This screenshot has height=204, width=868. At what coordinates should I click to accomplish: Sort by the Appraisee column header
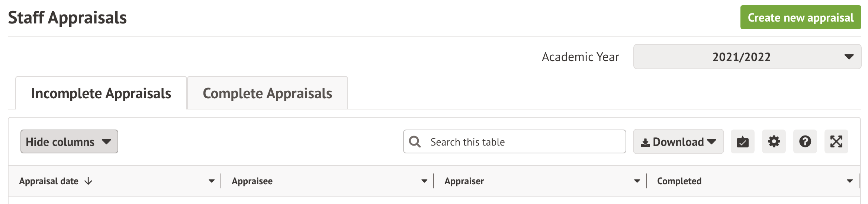tap(252, 181)
